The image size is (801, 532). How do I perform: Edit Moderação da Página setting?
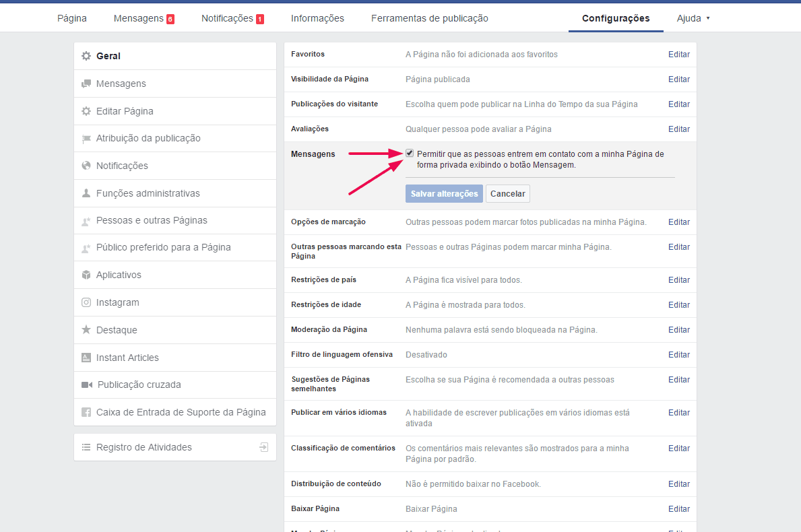(679, 330)
